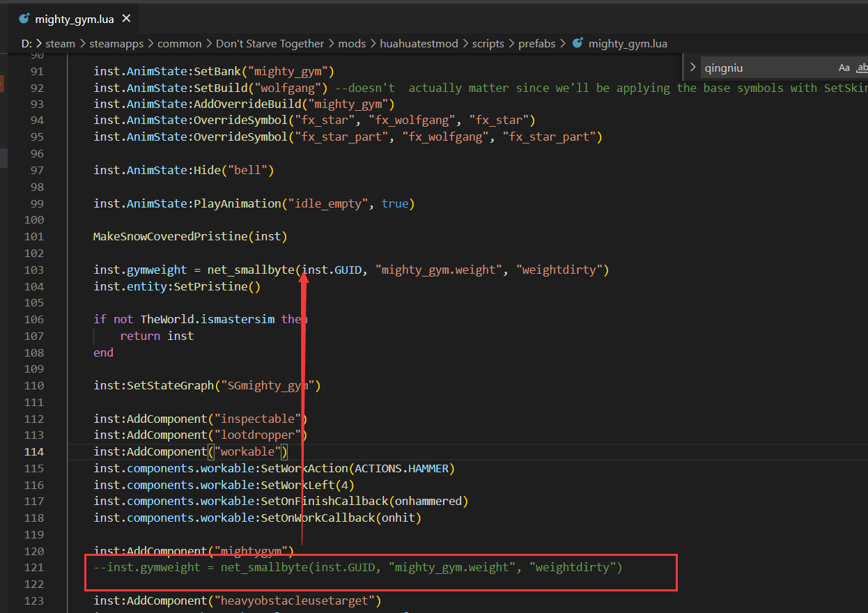Click the prefabs breadcrumb item
The width and height of the screenshot is (868, 613).
click(x=536, y=43)
